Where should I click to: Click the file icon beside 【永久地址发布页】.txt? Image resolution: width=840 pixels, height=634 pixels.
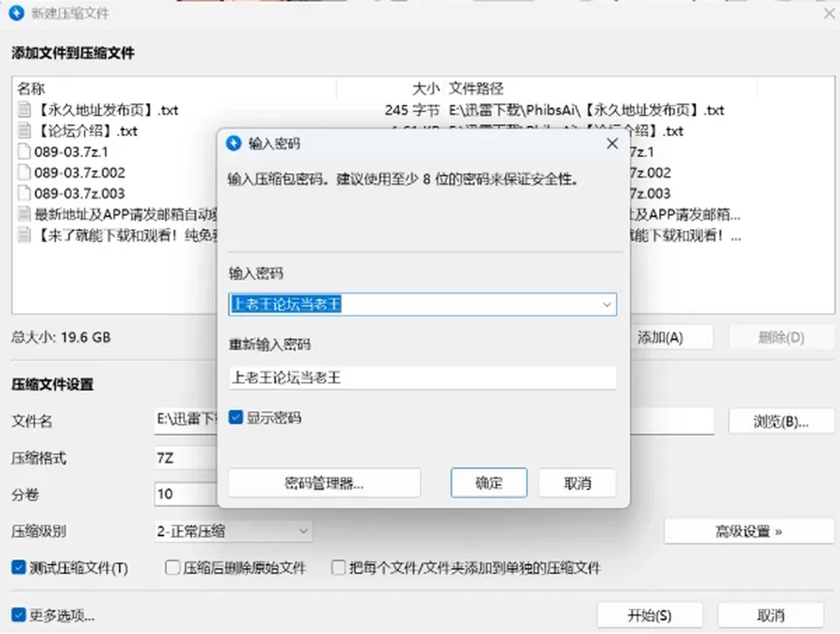coord(24,110)
